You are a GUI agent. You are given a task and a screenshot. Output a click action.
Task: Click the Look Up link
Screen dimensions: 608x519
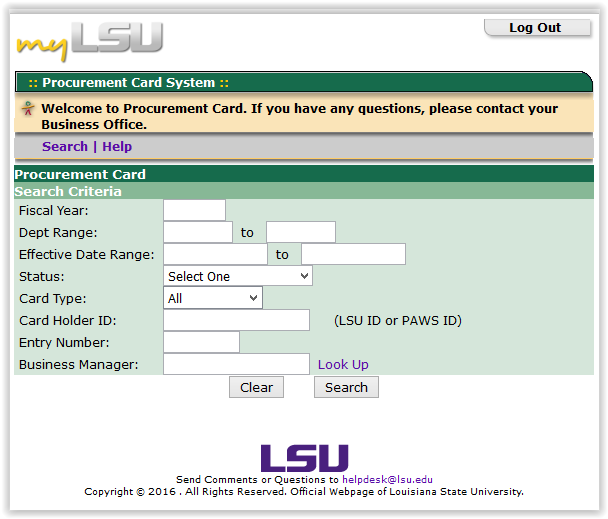click(343, 365)
